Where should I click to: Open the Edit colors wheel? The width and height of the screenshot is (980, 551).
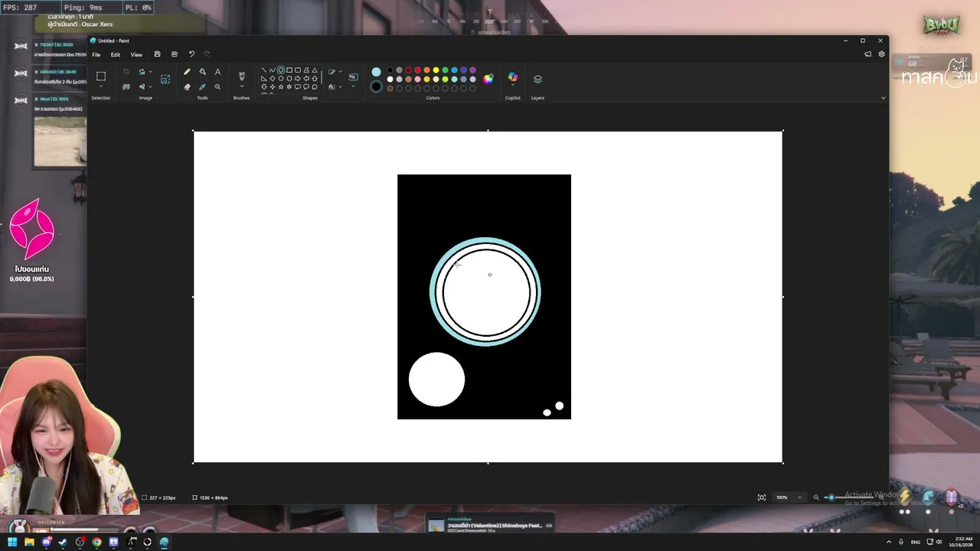pos(488,78)
